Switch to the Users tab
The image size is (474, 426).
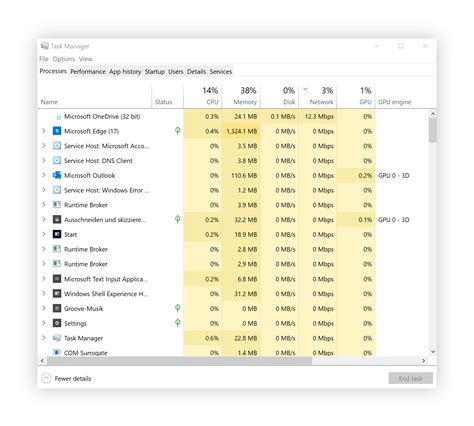[x=176, y=72]
